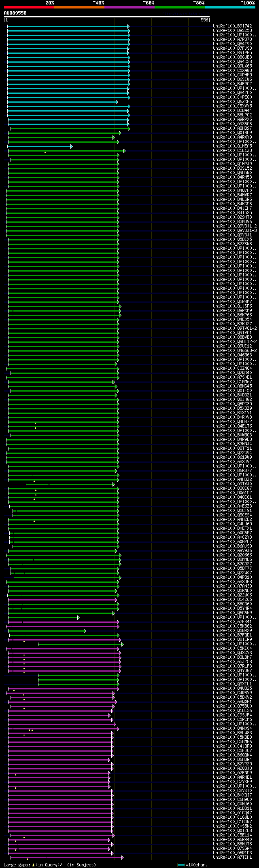Select the UniRef100_A7EN59 label
Viewport: 259px width, 868px height.
point(232,773)
